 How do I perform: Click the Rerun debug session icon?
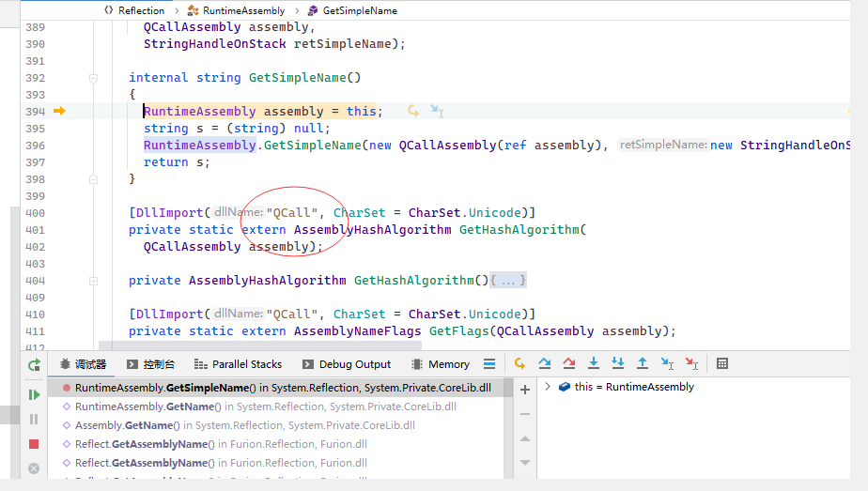point(34,364)
